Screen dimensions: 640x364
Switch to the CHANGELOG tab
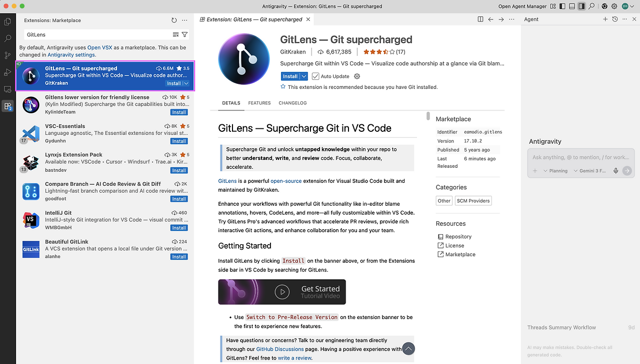pyautogui.click(x=292, y=103)
